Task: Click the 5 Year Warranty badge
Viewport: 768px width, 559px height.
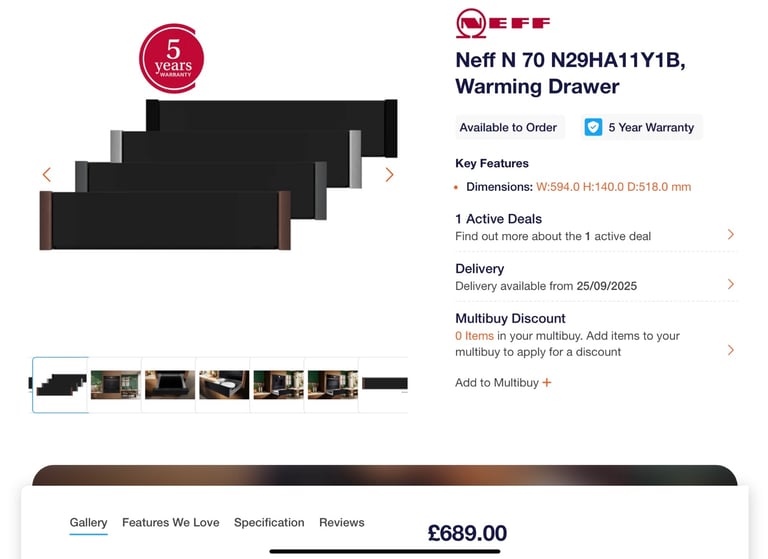Action: [x=642, y=127]
